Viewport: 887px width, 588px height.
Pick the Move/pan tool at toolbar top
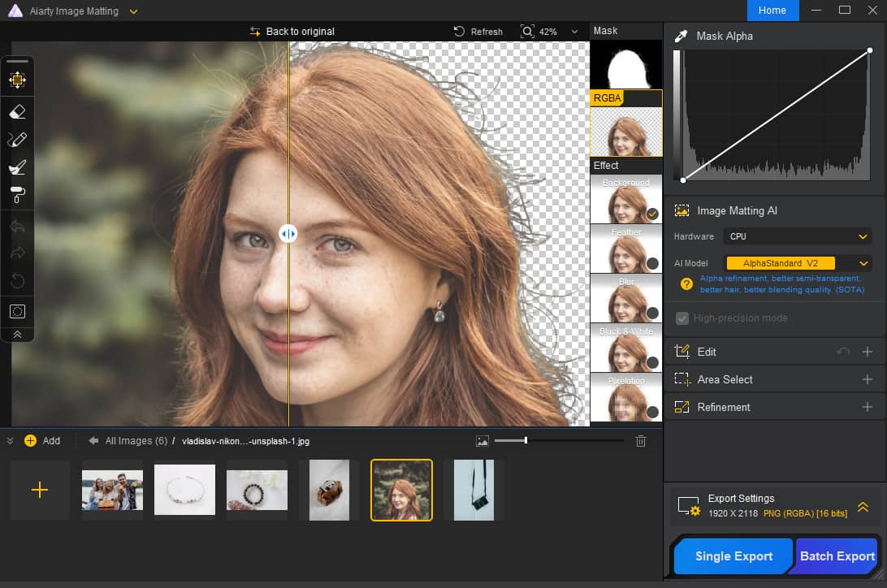[x=17, y=80]
